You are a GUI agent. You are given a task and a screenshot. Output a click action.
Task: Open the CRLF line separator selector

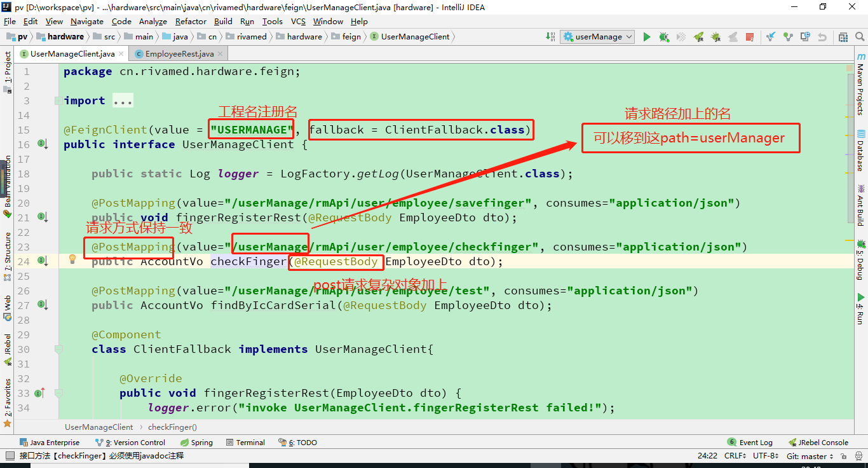click(x=736, y=456)
